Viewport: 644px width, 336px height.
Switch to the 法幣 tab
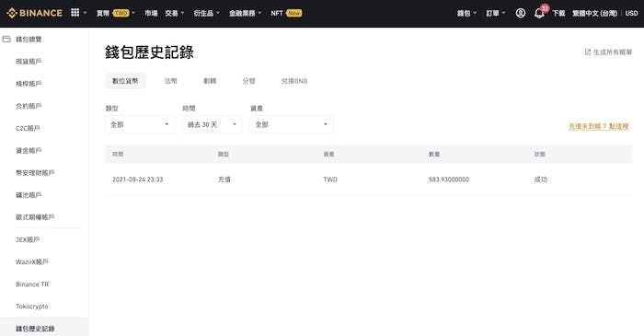point(171,81)
